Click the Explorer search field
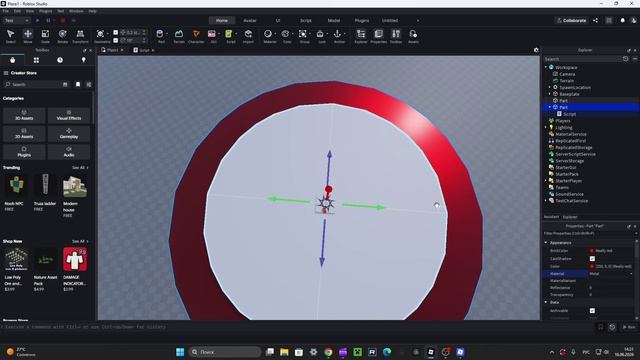This screenshot has height=360, width=640. tap(582, 59)
